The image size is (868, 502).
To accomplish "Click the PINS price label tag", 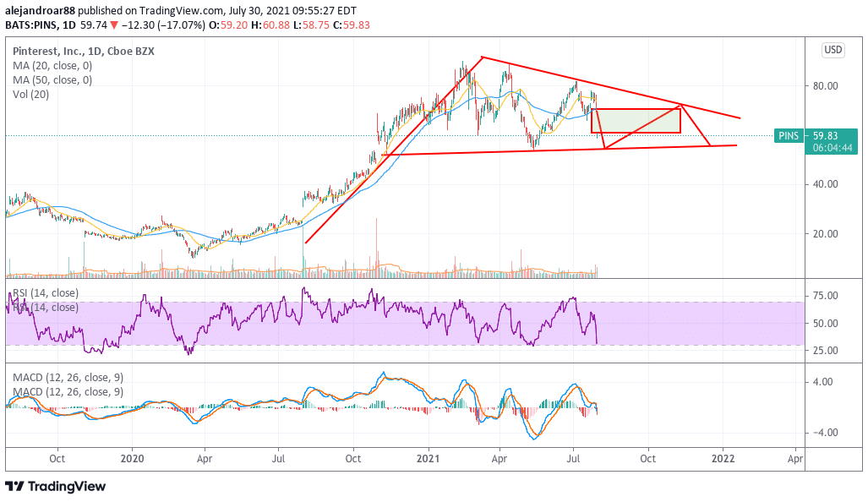I will point(789,135).
